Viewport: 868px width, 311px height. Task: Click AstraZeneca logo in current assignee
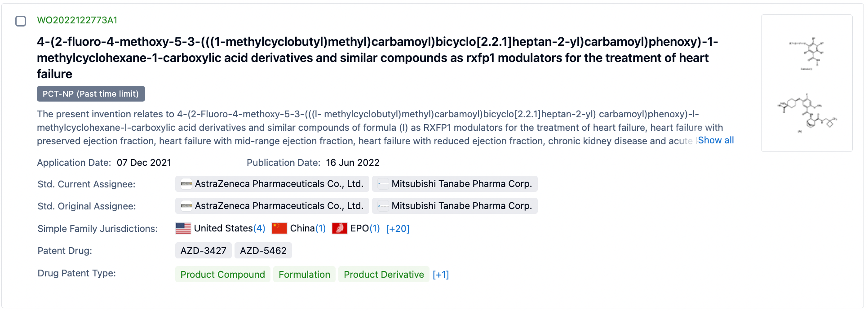[186, 184]
